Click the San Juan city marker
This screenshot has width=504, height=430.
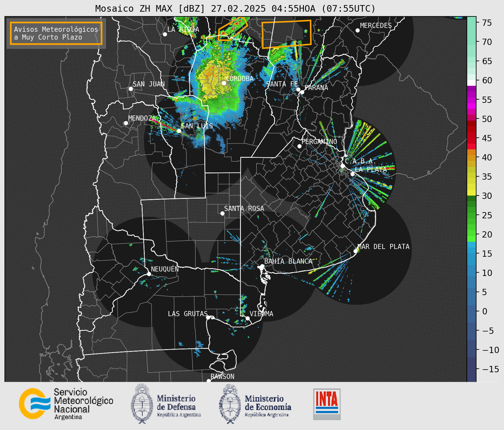pyautogui.click(x=131, y=89)
